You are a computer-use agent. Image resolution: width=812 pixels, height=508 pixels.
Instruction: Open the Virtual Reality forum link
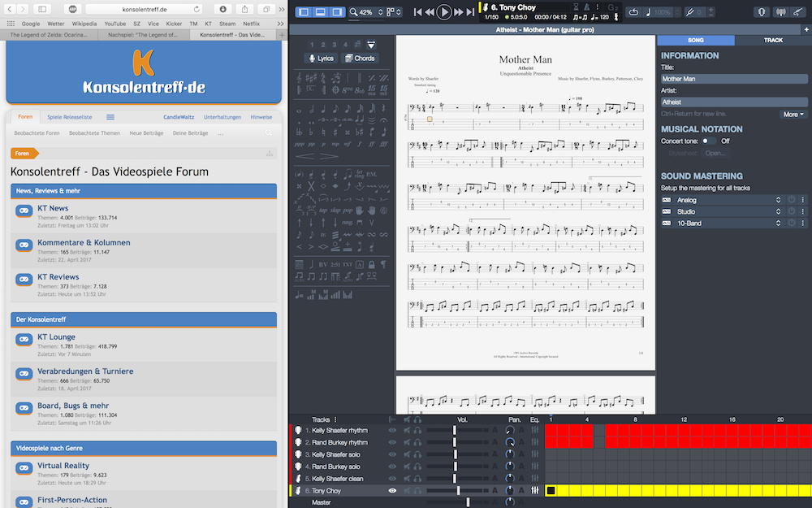(63, 466)
